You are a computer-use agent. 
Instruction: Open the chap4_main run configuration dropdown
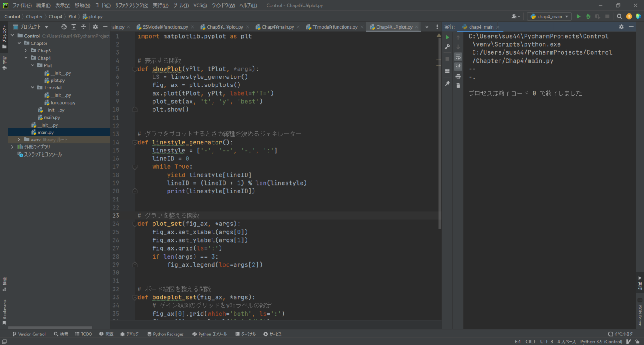coord(549,16)
